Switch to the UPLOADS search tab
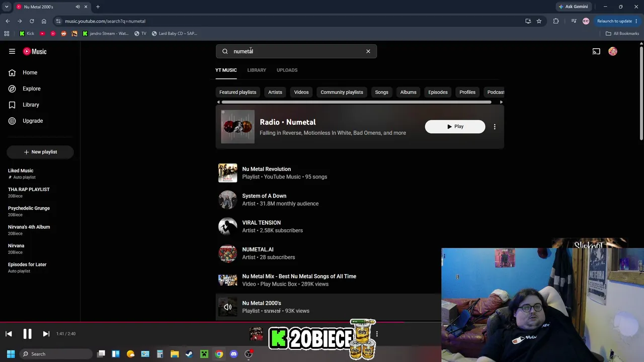 pyautogui.click(x=287, y=70)
